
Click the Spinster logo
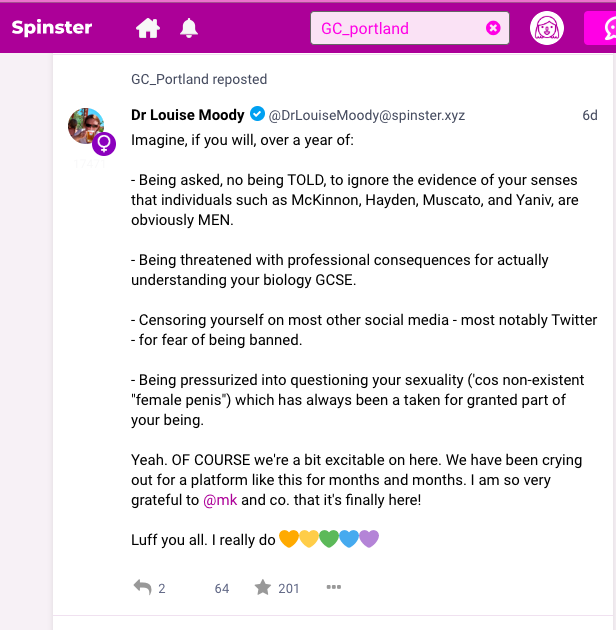pyautogui.click(x=52, y=28)
